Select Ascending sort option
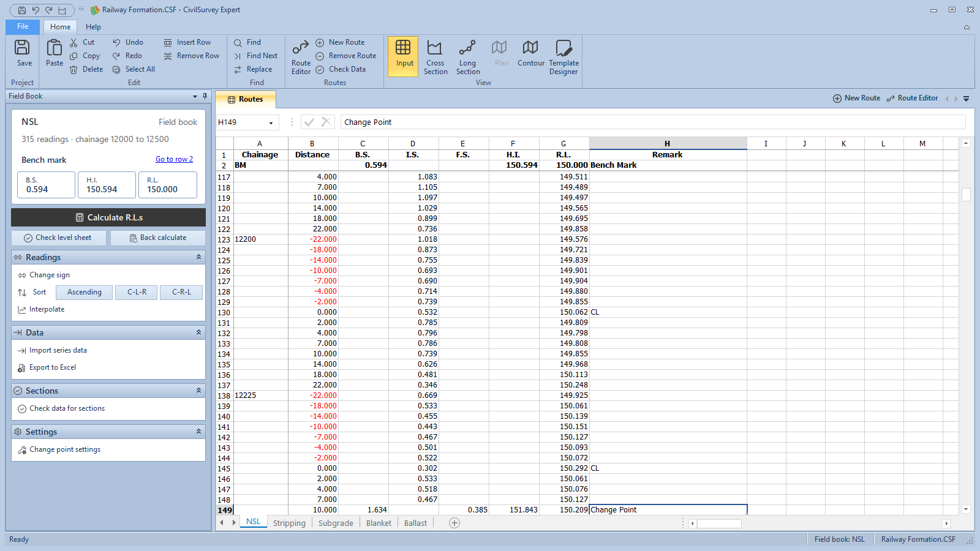This screenshot has width=980, height=551. click(x=85, y=292)
